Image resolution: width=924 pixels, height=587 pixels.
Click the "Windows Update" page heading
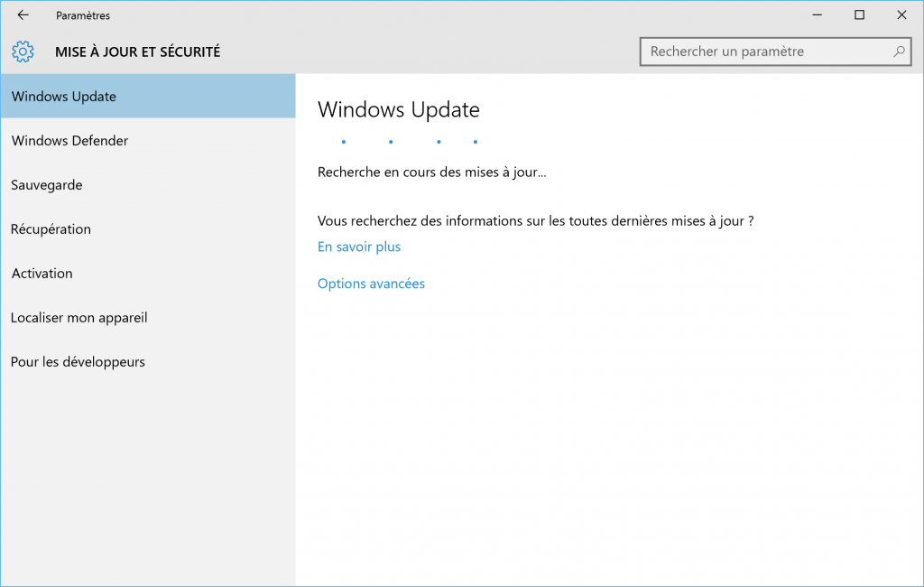[399, 110]
